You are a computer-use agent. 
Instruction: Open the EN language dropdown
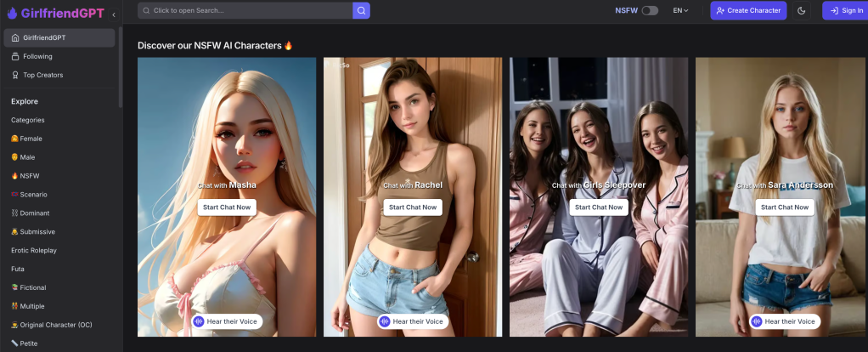tap(680, 10)
